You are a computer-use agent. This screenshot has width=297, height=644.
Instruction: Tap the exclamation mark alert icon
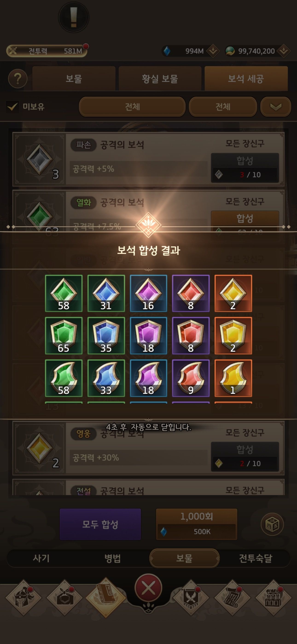[x=73, y=17]
